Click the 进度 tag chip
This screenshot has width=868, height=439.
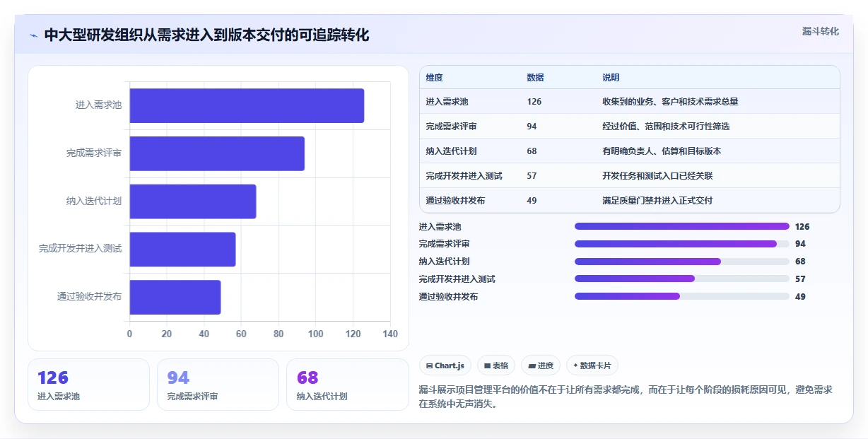pos(541,365)
